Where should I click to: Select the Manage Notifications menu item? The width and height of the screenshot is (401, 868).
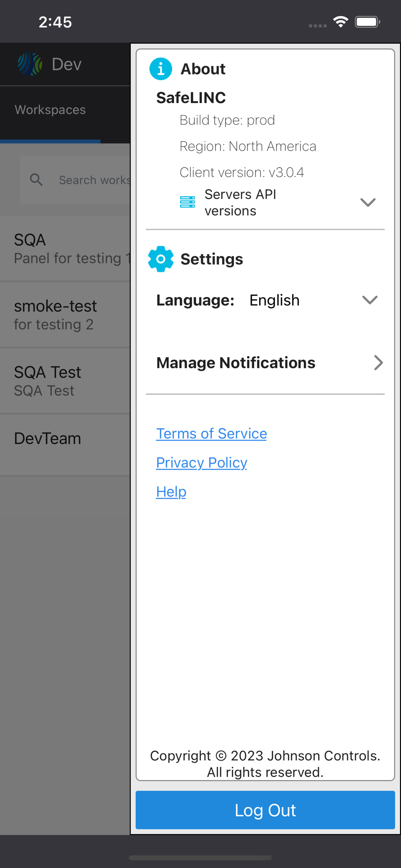click(x=236, y=363)
